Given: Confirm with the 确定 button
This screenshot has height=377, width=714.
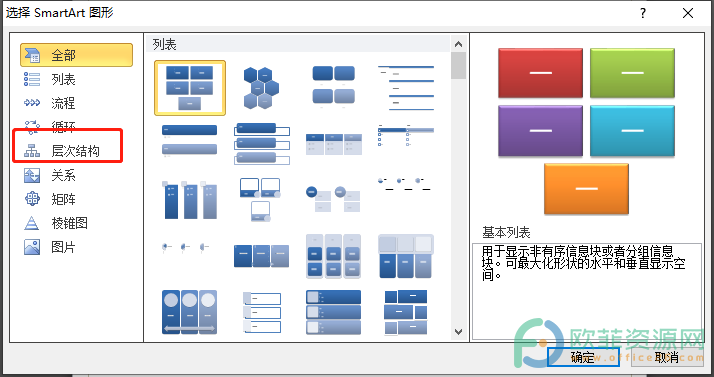Looking at the screenshot, I should click(583, 357).
